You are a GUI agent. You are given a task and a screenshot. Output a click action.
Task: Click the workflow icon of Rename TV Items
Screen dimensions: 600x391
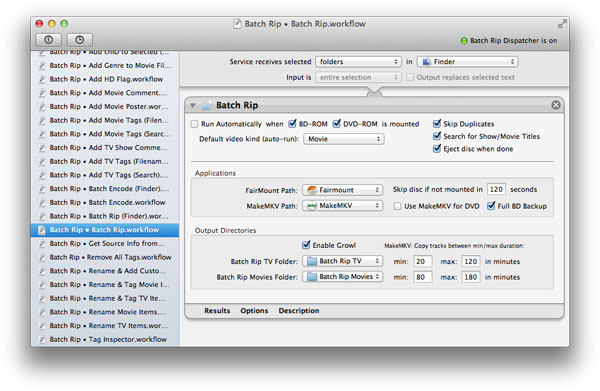coord(42,326)
